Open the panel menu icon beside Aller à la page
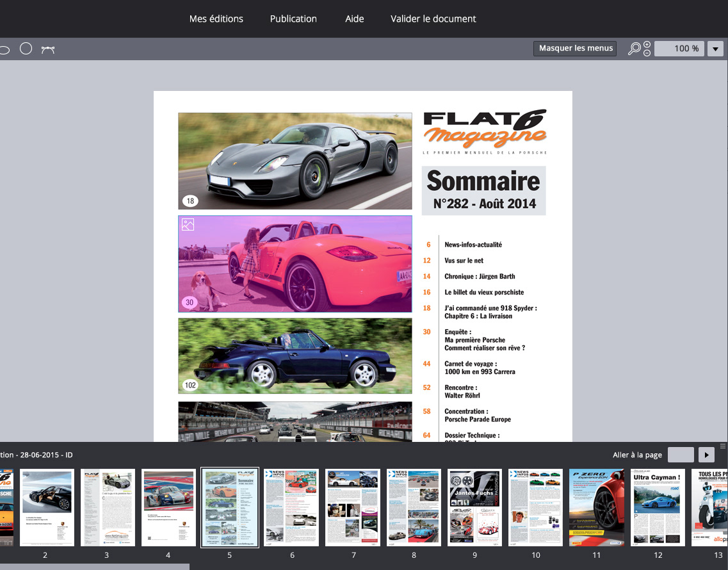 722,446
